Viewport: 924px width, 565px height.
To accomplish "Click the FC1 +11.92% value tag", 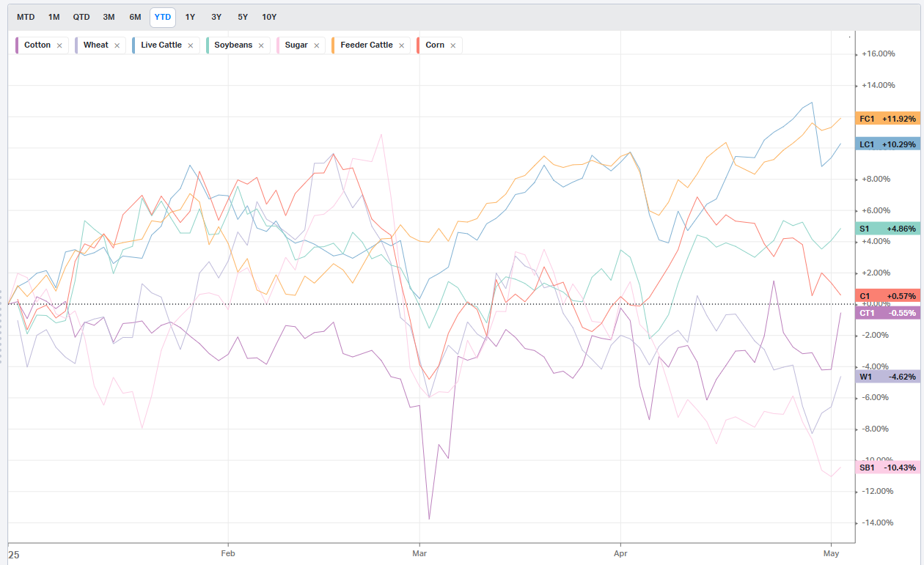I will (x=887, y=119).
